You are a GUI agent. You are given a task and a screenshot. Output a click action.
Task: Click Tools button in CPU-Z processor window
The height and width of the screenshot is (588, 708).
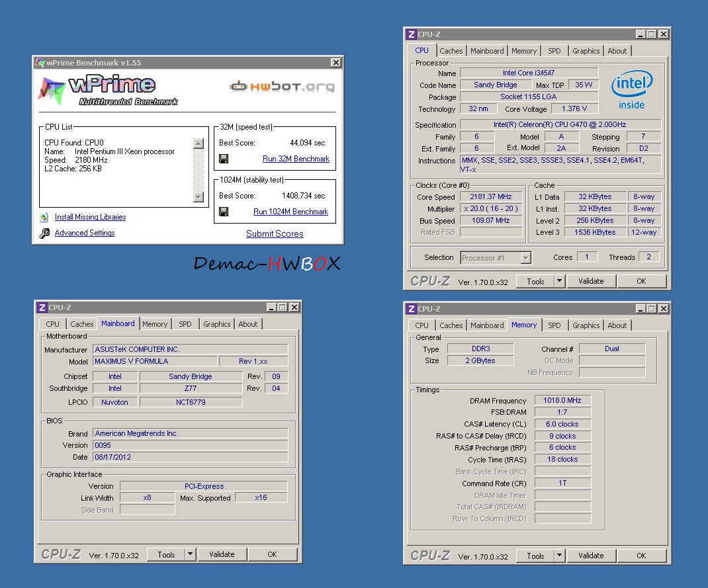click(535, 281)
